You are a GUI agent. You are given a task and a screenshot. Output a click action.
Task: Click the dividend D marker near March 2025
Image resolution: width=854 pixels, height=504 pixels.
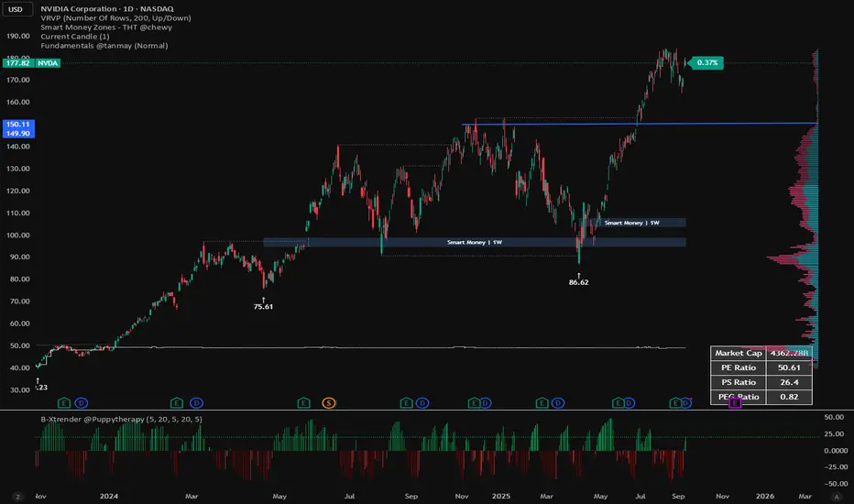[558, 403]
